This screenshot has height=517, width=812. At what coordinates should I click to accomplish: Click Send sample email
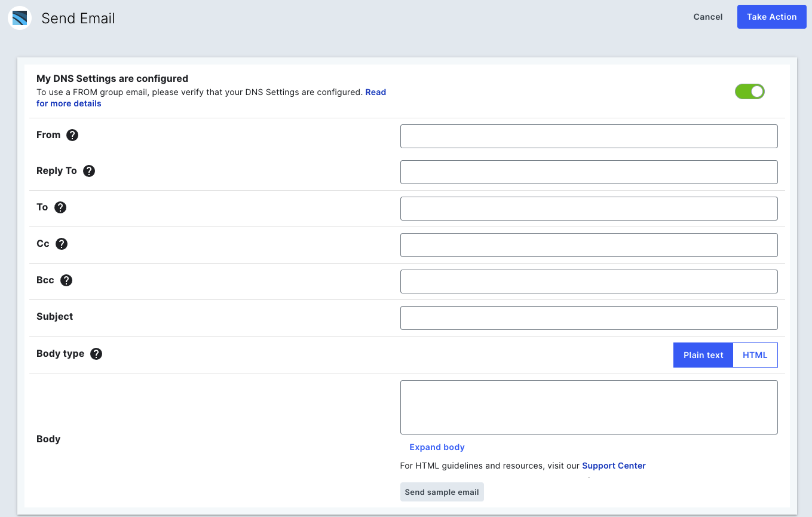(x=442, y=492)
